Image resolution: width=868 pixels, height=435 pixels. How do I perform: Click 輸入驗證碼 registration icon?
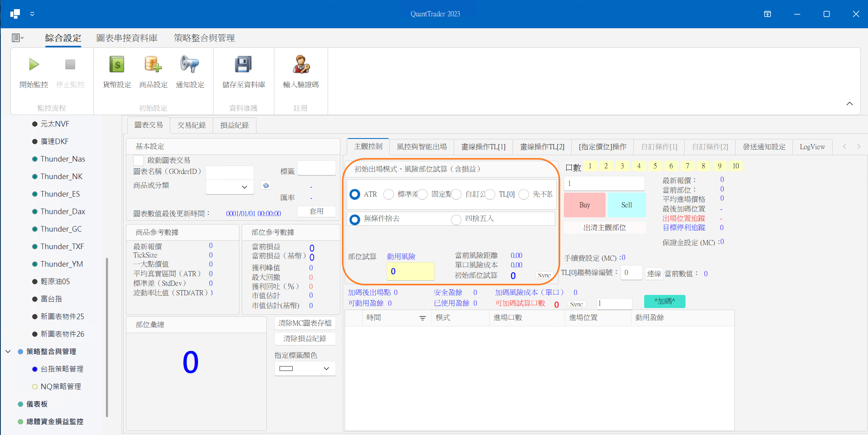301,64
